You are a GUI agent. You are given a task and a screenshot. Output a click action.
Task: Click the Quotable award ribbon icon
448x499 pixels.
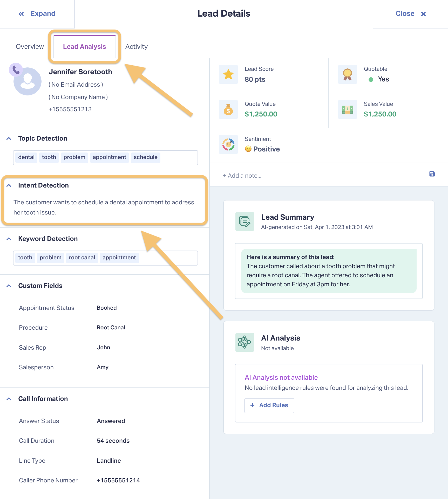click(x=348, y=74)
